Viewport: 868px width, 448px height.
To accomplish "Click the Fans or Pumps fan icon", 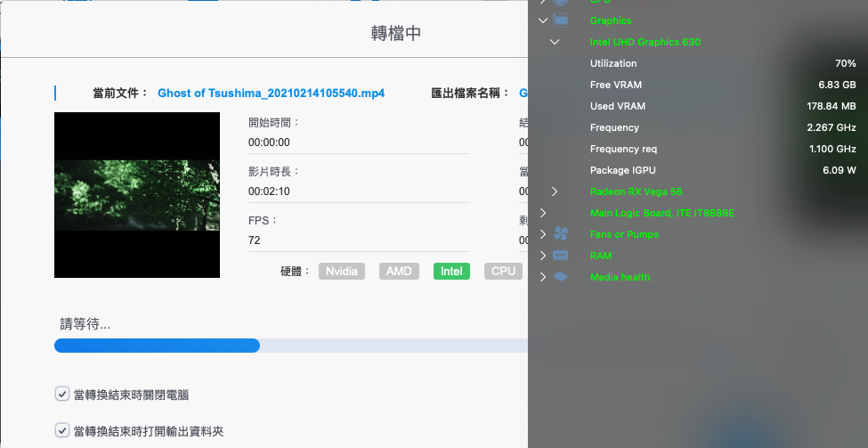I will click(561, 234).
